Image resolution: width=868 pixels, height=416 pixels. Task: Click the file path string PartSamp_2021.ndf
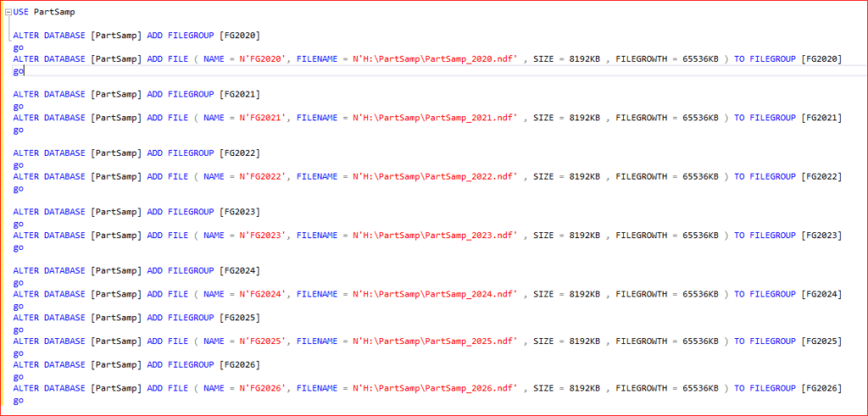point(435,118)
